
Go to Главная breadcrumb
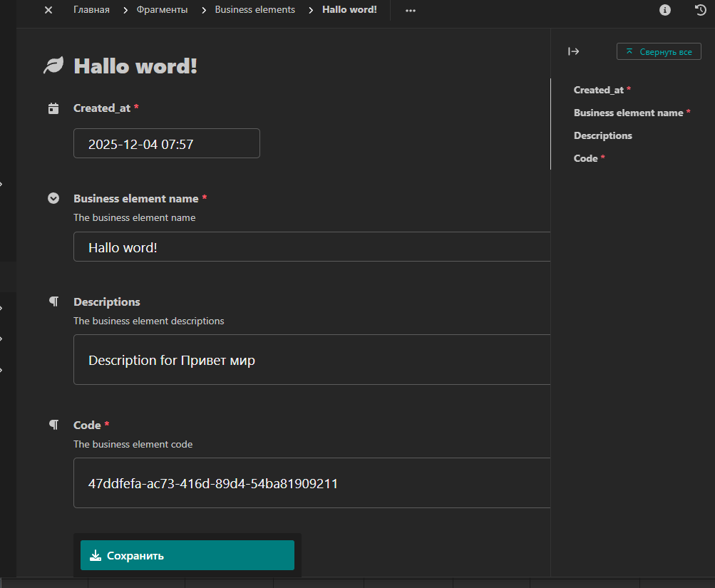91,9
